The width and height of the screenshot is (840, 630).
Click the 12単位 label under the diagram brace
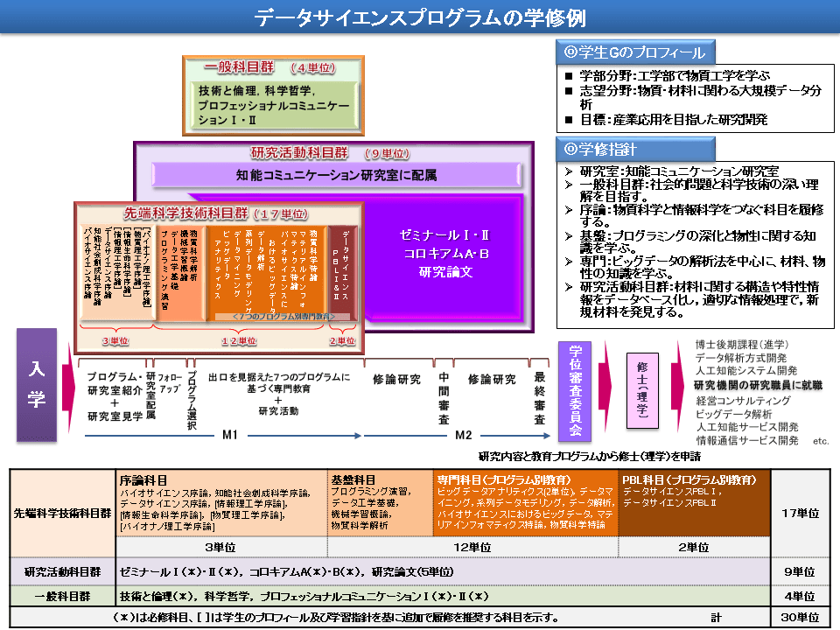pos(239,340)
